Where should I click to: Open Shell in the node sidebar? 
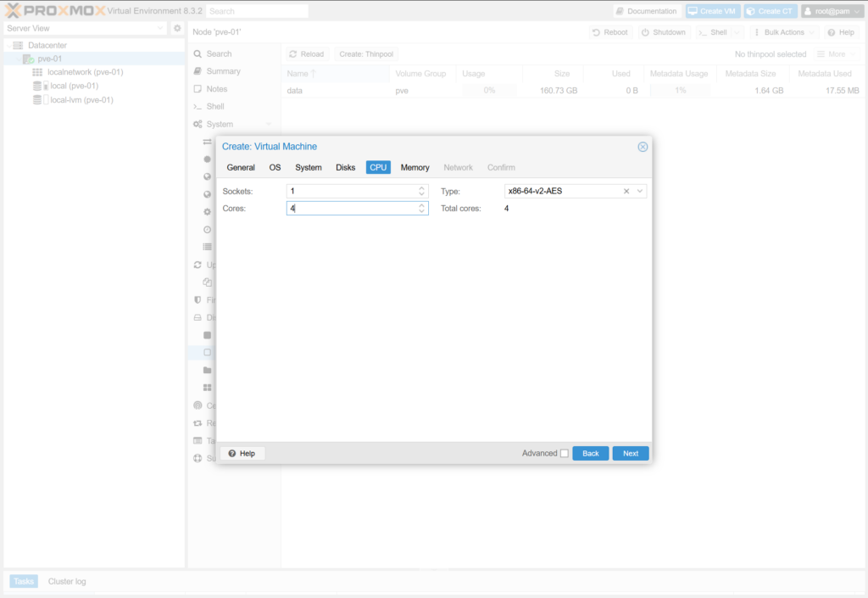(214, 107)
